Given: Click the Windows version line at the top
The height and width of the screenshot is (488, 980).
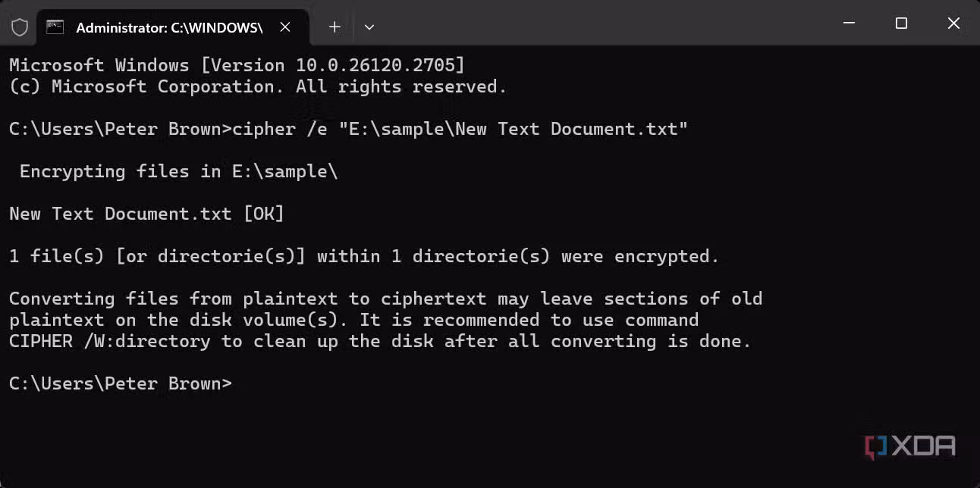Looking at the screenshot, I should (x=235, y=64).
